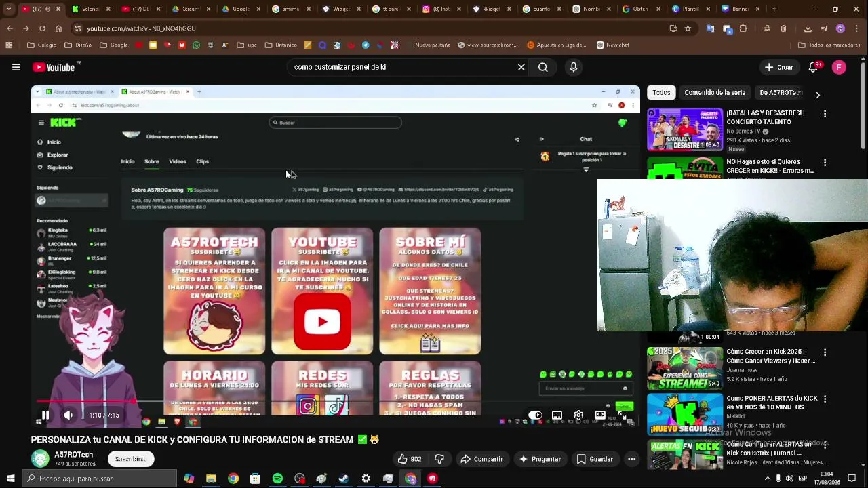Open the Windows notification center
The height and width of the screenshot is (488, 868).
[x=852, y=479]
